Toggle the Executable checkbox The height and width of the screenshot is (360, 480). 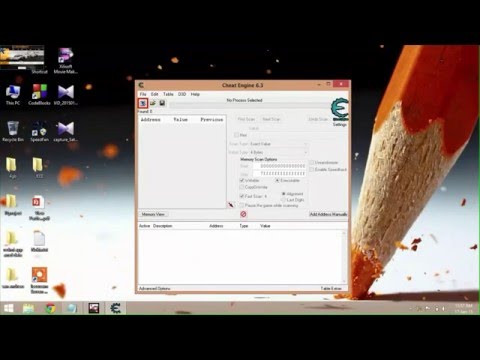[x=277, y=180]
